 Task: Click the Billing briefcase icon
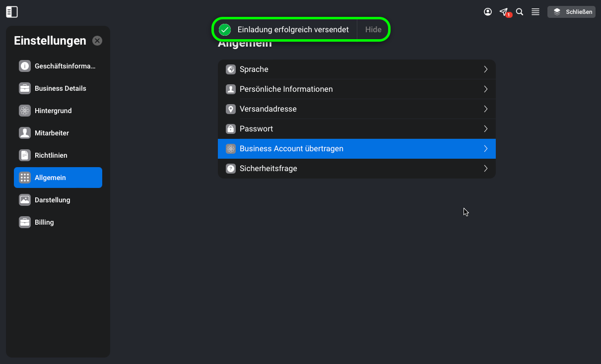25,222
